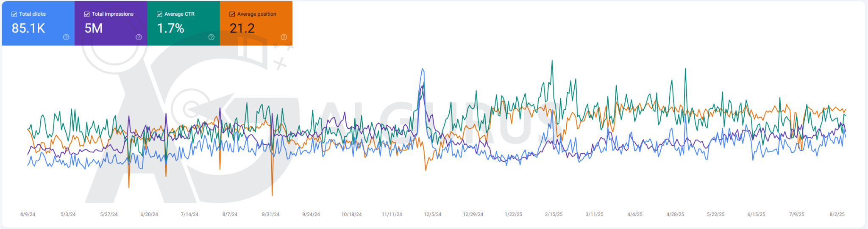Disable the Average CTR checkbox
This screenshot has width=868, height=229.
coord(159,14)
